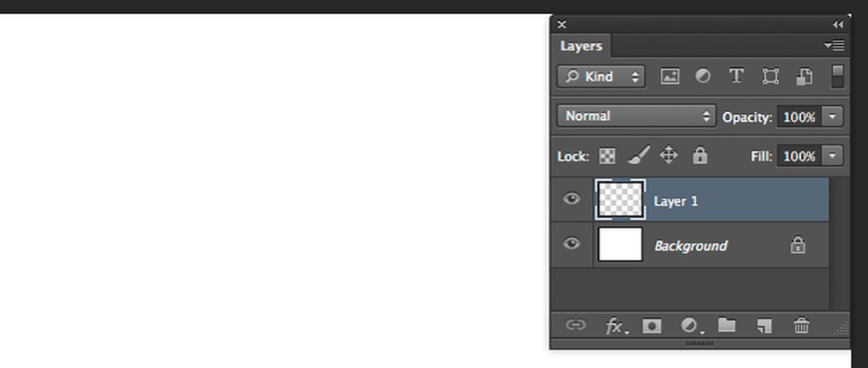868x368 pixels.
Task: Click the adjustment layer filter icon
Action: tap(703, 77)
